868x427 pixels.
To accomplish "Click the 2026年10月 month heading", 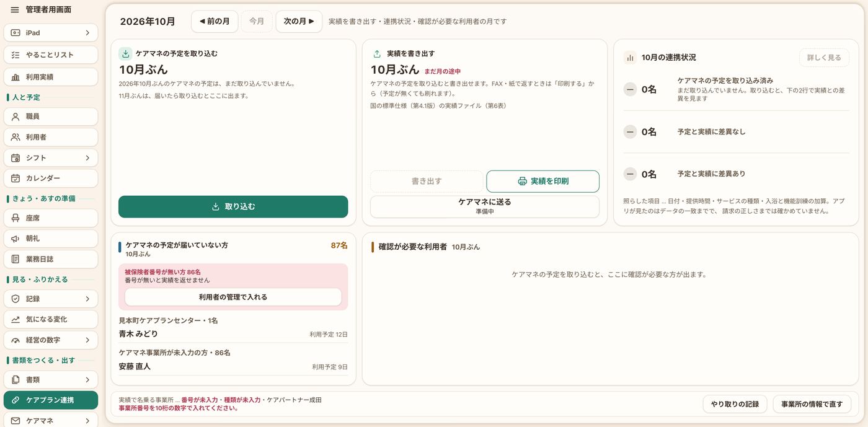I will (x=148, y=22).
